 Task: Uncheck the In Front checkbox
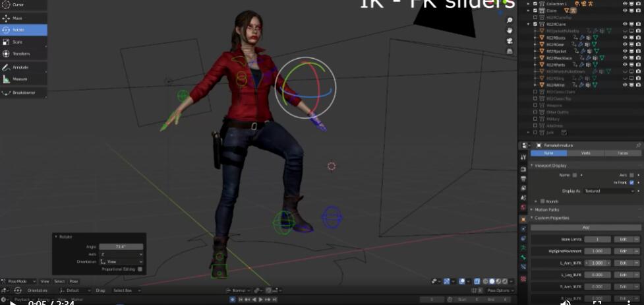631,182
